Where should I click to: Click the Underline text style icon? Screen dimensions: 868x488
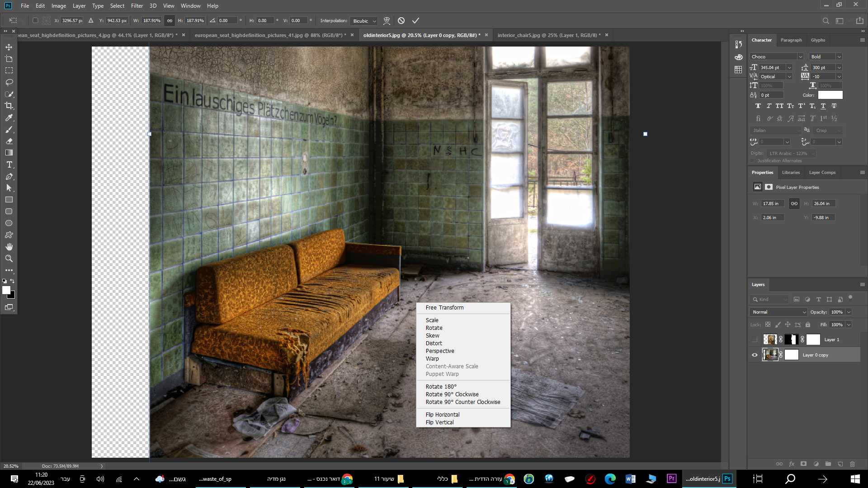coord(823,106)
